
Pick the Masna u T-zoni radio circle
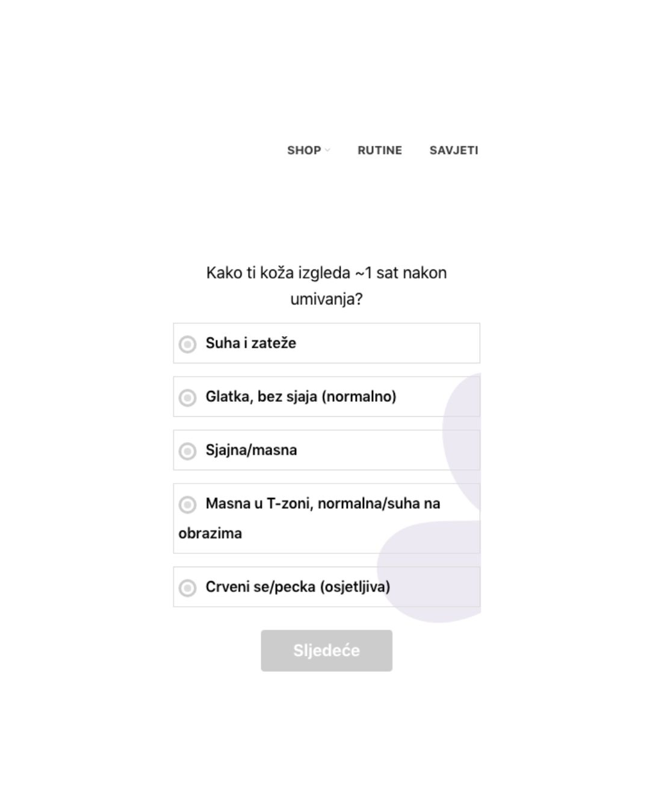pyautogui.click(x=188, y=504)
